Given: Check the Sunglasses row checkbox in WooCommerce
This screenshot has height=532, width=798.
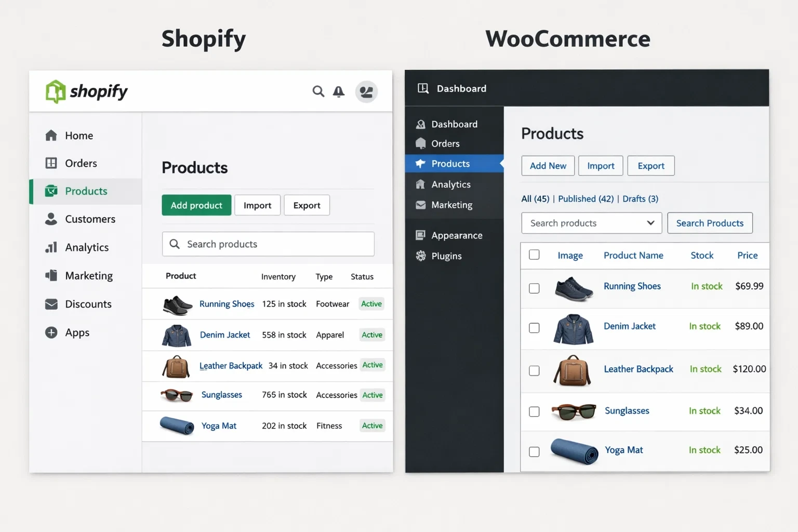Looking at the screenshot, I should point(534,411).
